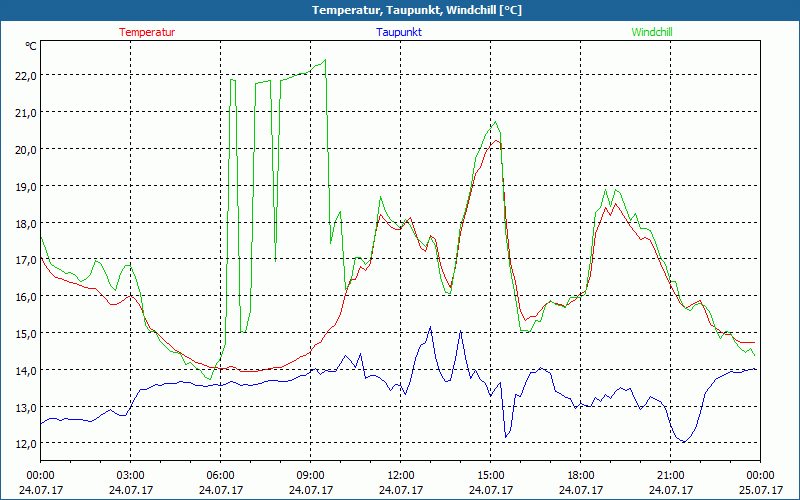Click the chart title bar text
800x500 pixels.
[x=401, y=10]
